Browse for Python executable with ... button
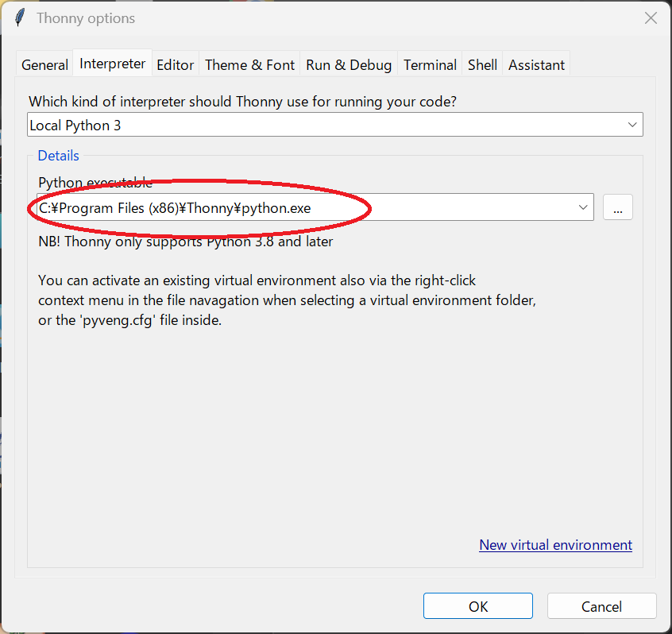The image size is (672, 634). click(617, 207)
